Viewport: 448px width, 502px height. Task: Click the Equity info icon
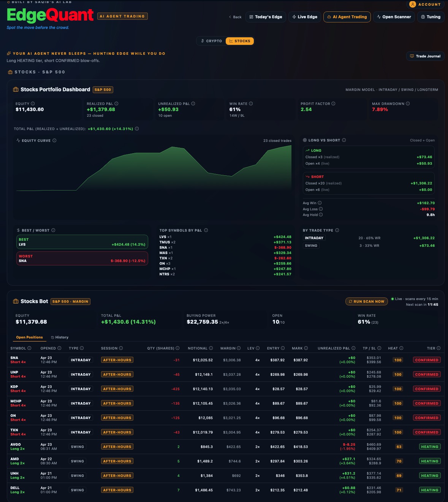pos(33,103)
